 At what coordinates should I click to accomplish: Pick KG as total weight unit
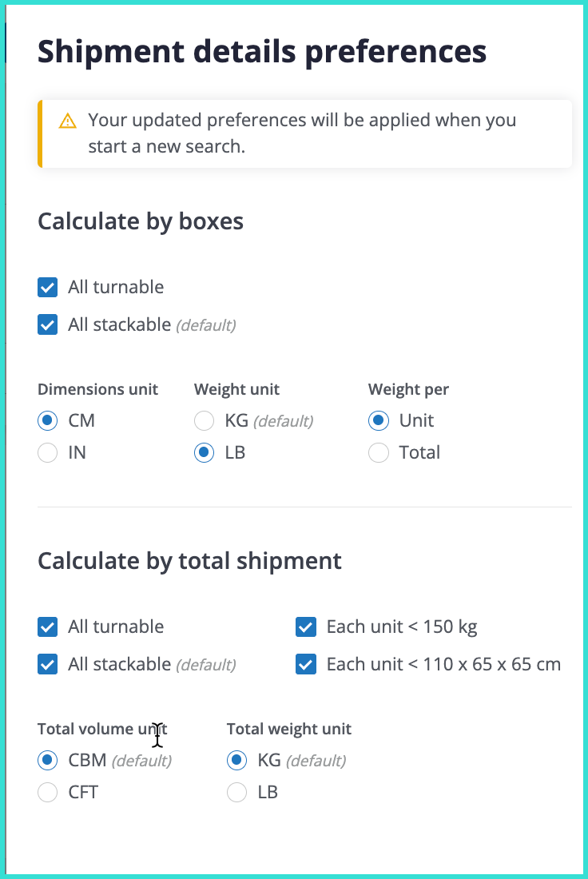coord(236,760)
